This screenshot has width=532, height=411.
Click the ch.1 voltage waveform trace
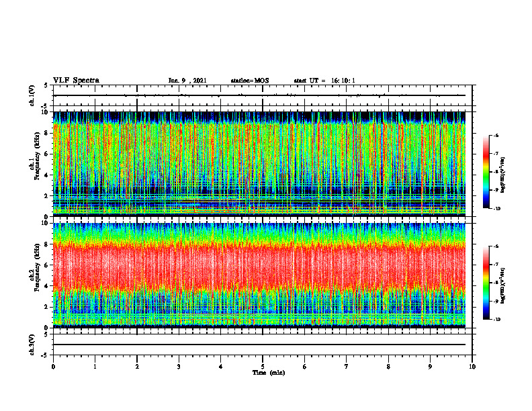[x=259, y=95]
